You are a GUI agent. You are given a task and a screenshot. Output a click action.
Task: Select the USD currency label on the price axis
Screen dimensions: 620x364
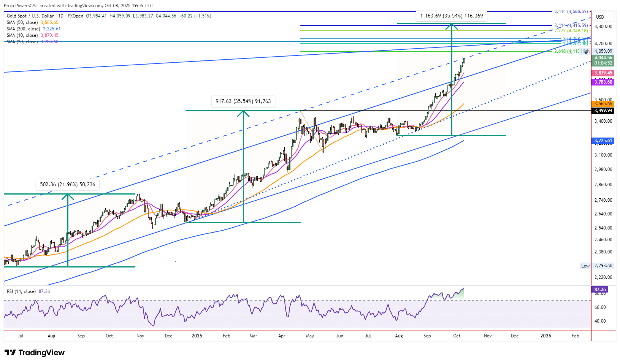pyautogui.click(x=600, y=17)
